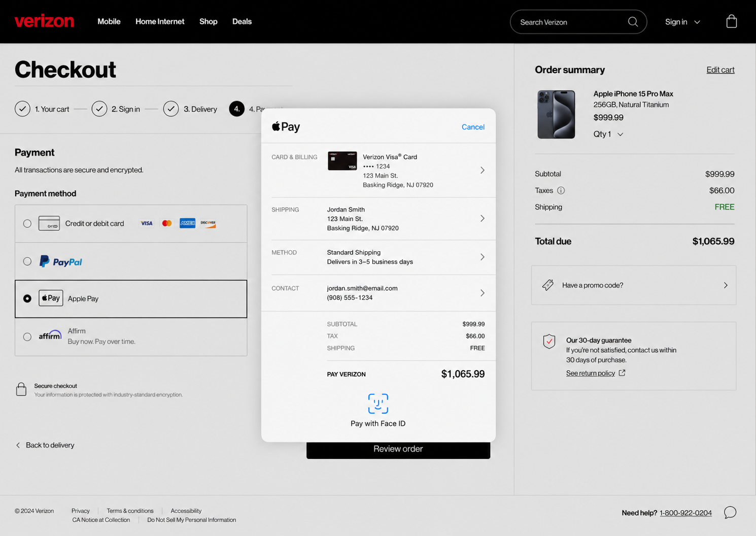Click the Delivery step checkmark
This screenshot has height=536, width=756.
tap(171, 109)
